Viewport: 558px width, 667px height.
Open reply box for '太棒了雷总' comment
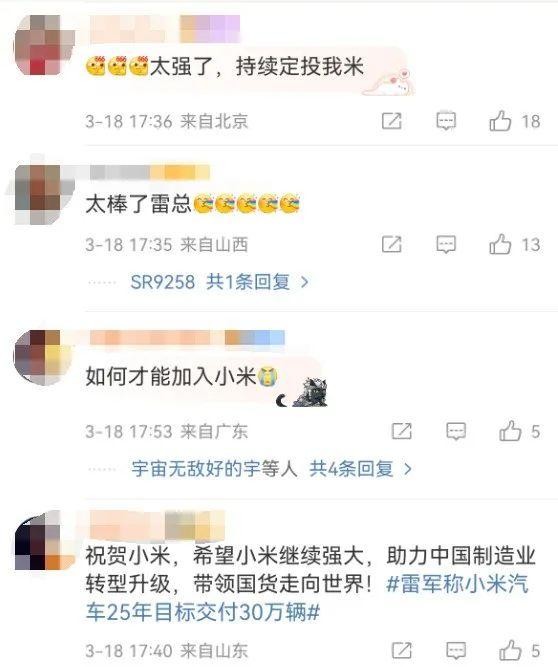tap(446, 245)
